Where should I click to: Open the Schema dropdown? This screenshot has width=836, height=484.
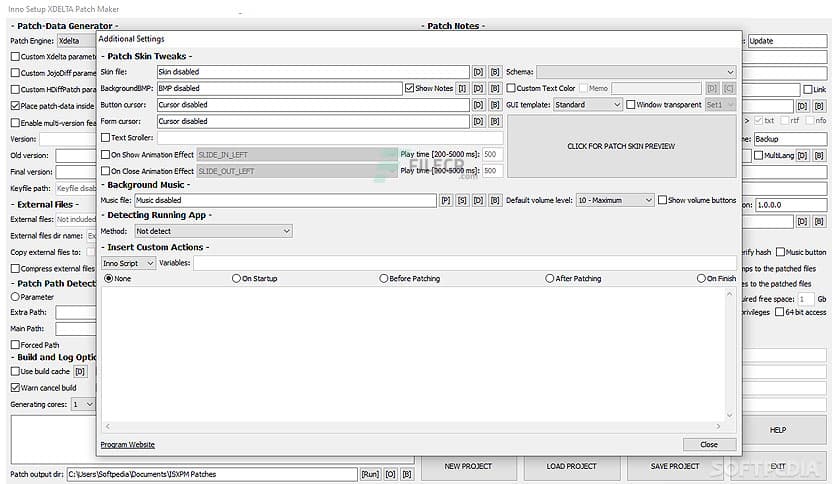[636, 72]
